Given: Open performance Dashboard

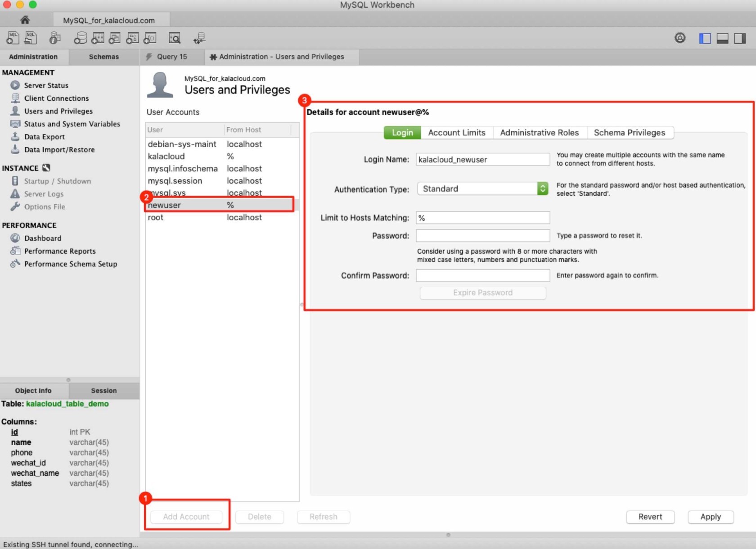Looking at the screenshot, I should tap(43, 238).
